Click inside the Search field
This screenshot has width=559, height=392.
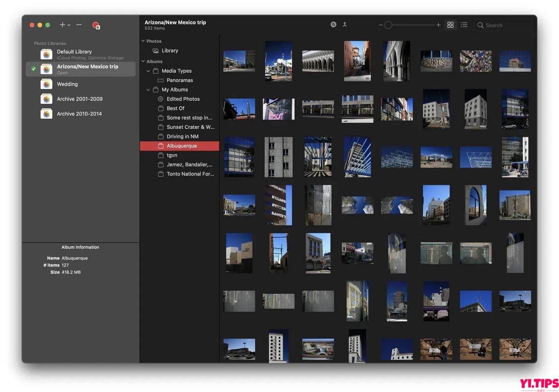click(x=504, y=25)
